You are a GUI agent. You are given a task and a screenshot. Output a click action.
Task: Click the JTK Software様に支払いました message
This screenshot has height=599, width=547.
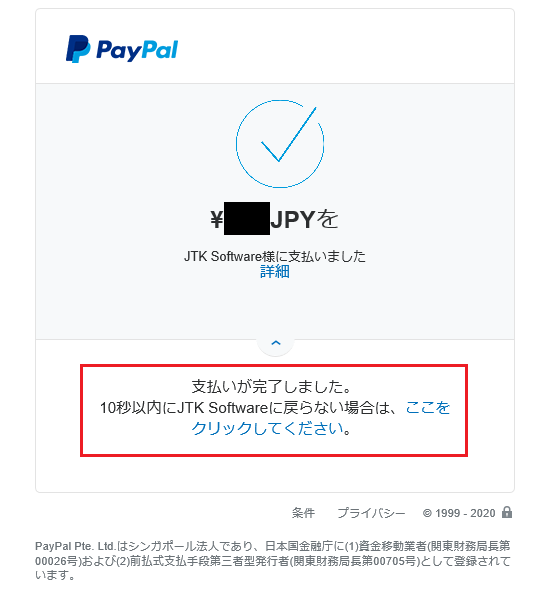[275, 256]
